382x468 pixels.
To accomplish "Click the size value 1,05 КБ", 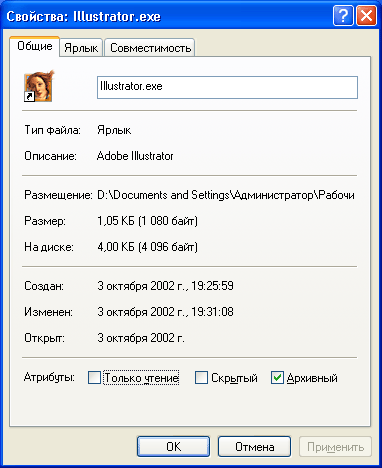I will (x=148, y=221).
